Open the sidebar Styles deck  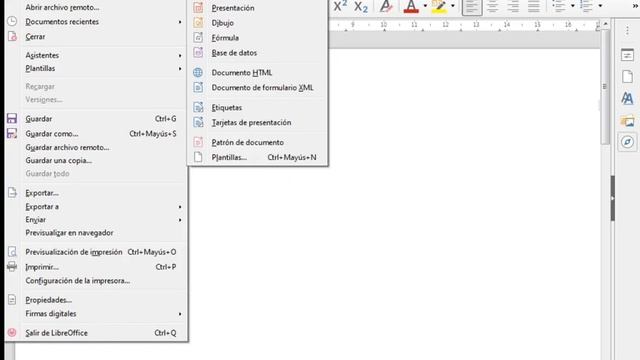(627, 98)
